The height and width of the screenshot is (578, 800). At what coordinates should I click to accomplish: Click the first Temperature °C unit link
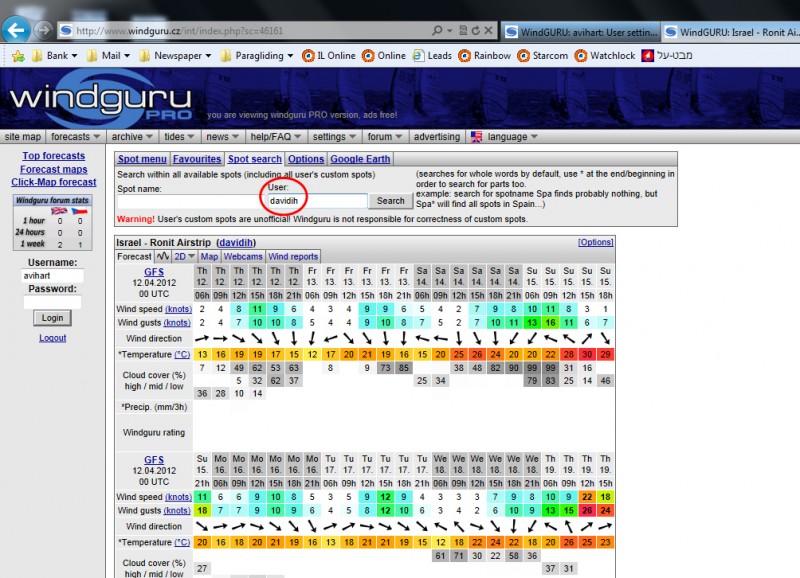[x=182, y=355]
